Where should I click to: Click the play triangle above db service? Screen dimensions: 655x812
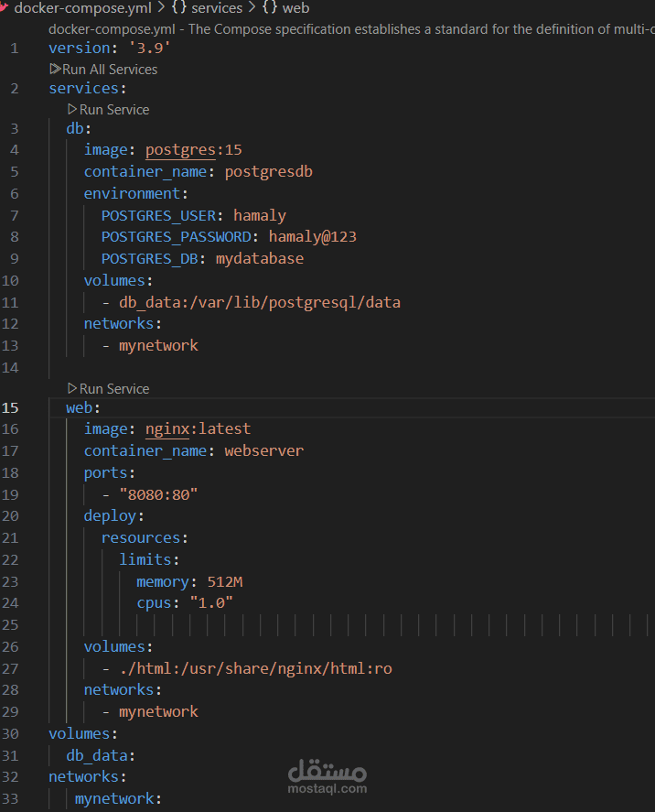point(72,109)
